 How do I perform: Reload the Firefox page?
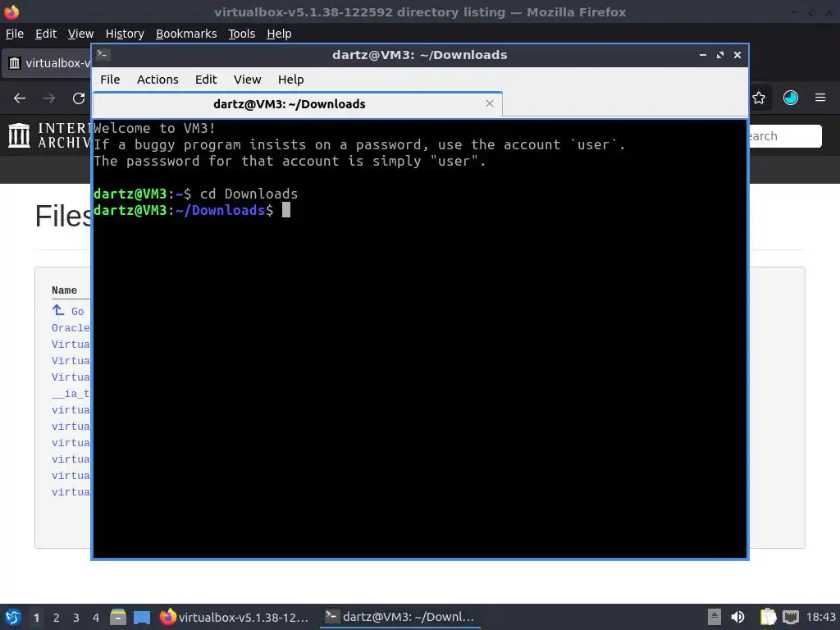[x=79, y=98]
